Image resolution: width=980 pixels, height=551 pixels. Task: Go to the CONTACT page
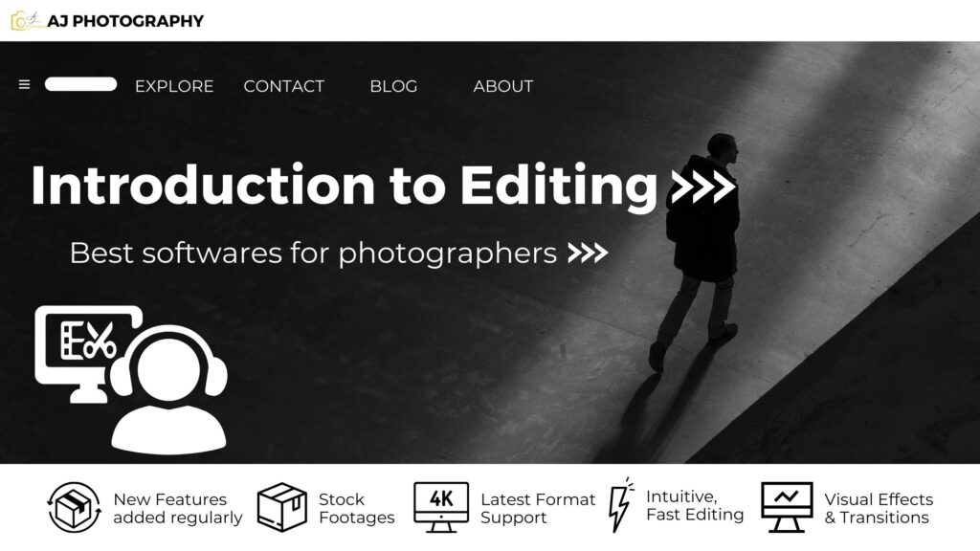pos(283,86)
